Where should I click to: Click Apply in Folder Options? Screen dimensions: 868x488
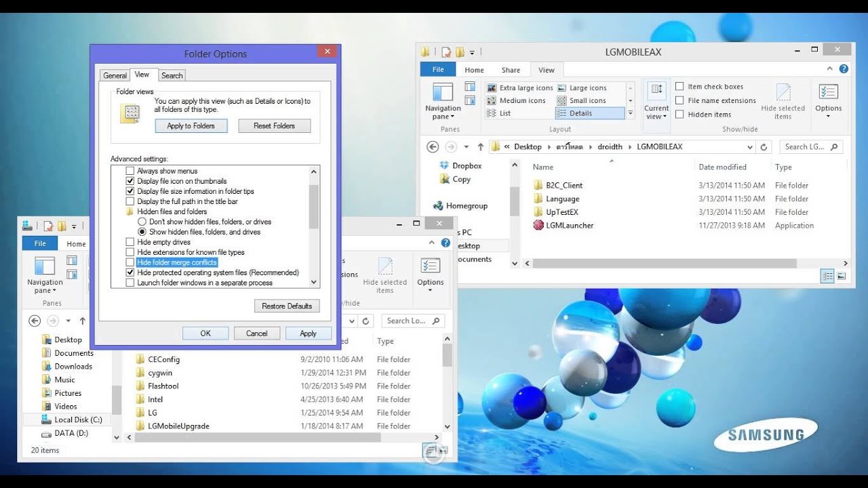tap(308, 333)
